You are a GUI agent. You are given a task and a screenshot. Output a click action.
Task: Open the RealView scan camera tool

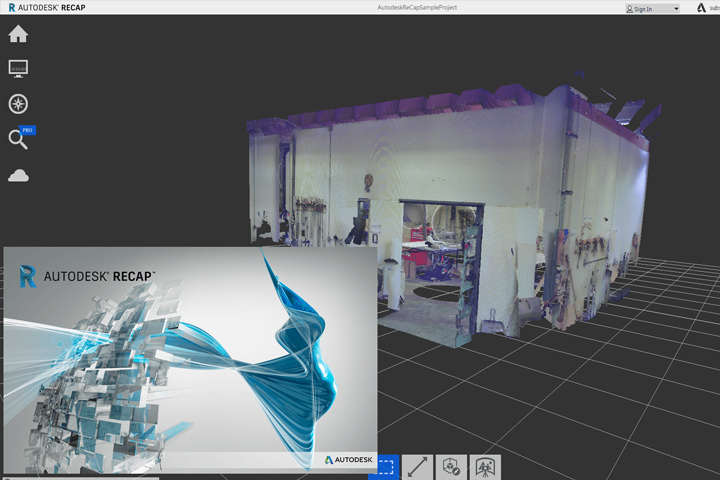click(485, 467)
